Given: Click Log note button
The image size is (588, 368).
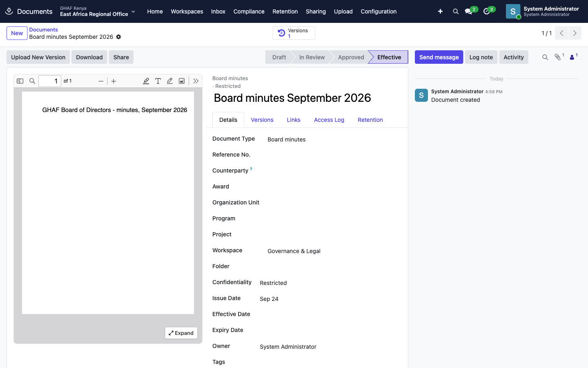Looking at the screenshot, I should (x=481, y=57).
